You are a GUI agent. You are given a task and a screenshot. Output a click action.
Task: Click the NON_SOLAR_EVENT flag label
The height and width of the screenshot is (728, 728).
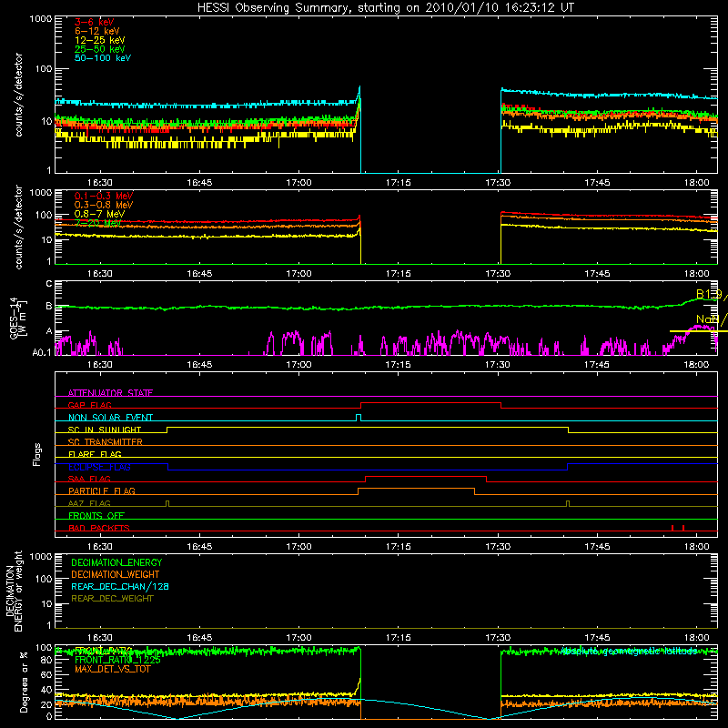110,418
